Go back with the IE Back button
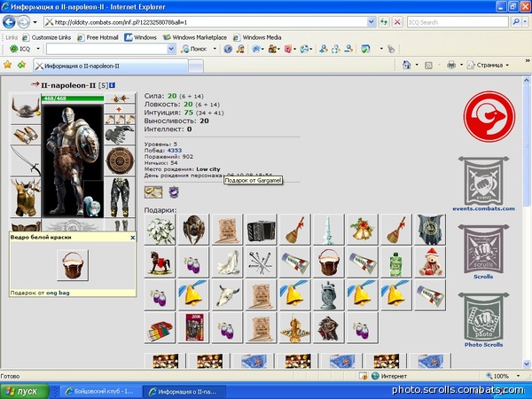 click(9, 22)
